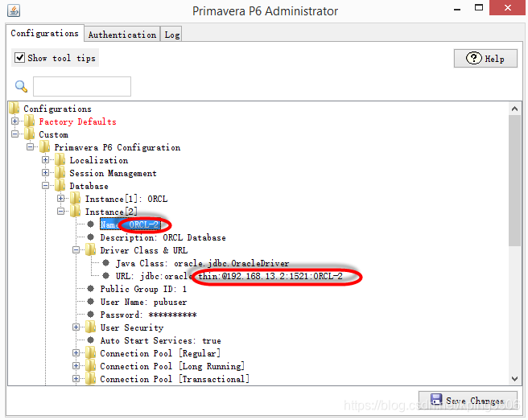This screenshot has width=528, height=420.
Task: Uncheck the Show tool tips checkbox
Action: pyautogui.click(x=19, y=58)
